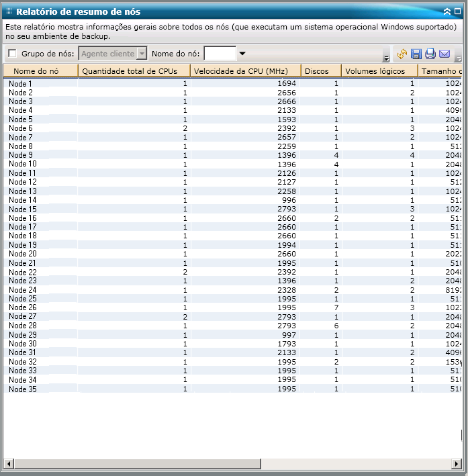Select the Node 4 row
The height and width of the screenshot is (476, 468).
(233, 110)
